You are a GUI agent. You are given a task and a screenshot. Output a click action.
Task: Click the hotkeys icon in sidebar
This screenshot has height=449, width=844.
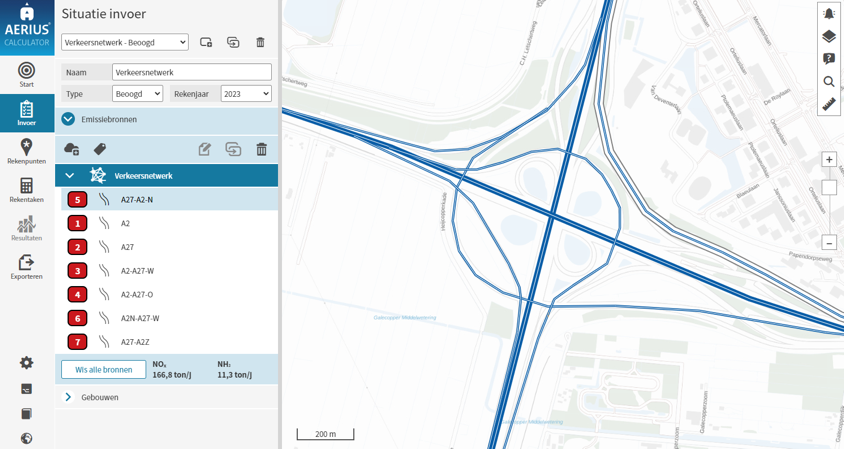click(26, 389)
